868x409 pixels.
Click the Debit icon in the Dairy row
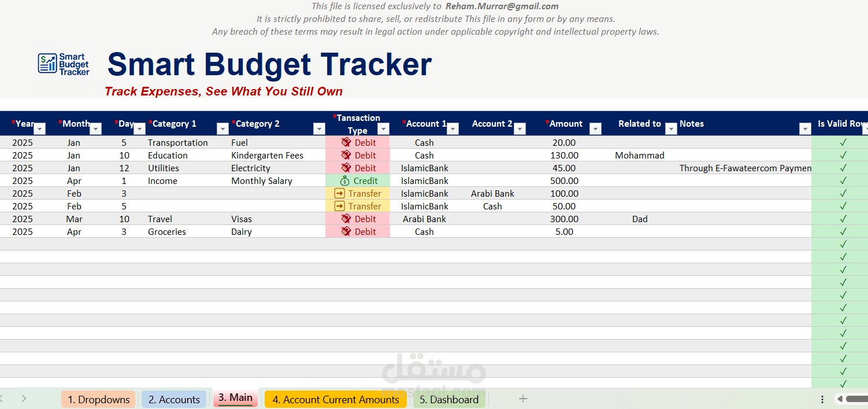(x=346, y=231)
